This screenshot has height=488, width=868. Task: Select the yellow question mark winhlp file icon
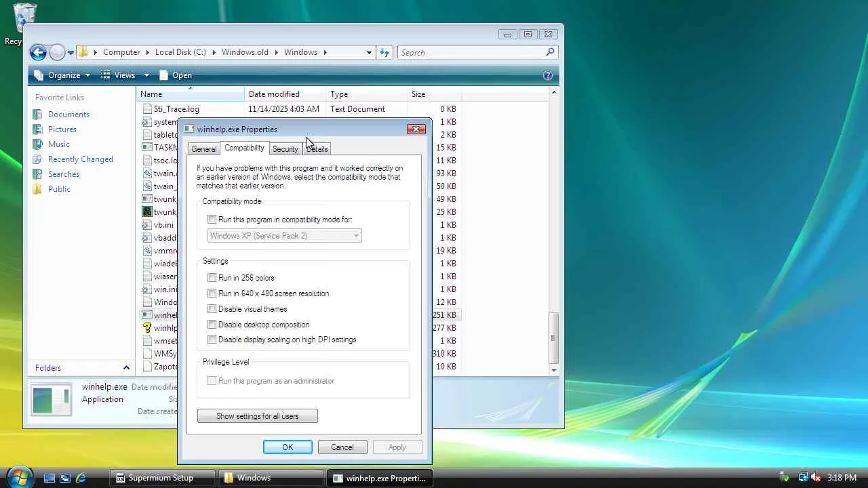(147, 328)
